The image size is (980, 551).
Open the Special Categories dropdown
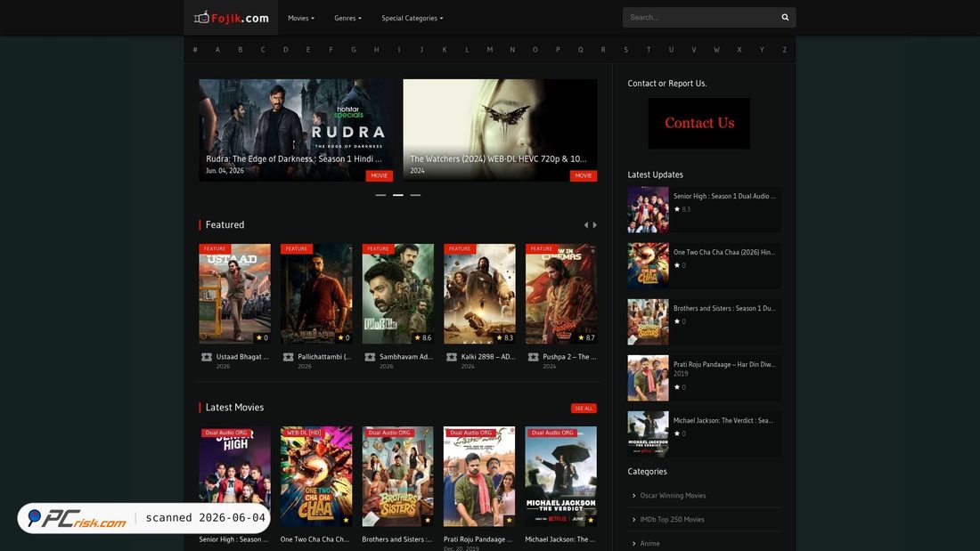412,18
